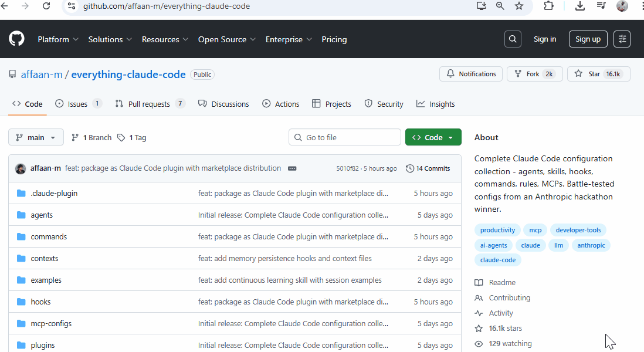Select the Code tab

pos(28,104)
